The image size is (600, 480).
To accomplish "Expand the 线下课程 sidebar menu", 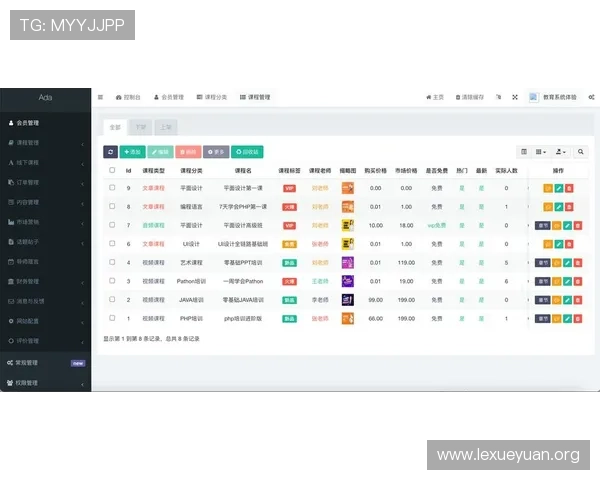I will click(46, 163).
